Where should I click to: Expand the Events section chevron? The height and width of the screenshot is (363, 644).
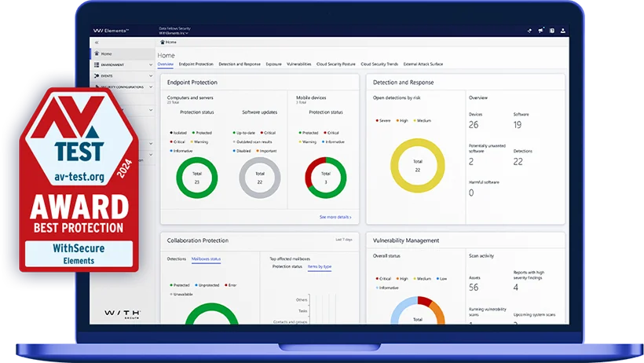pos(151,76)
